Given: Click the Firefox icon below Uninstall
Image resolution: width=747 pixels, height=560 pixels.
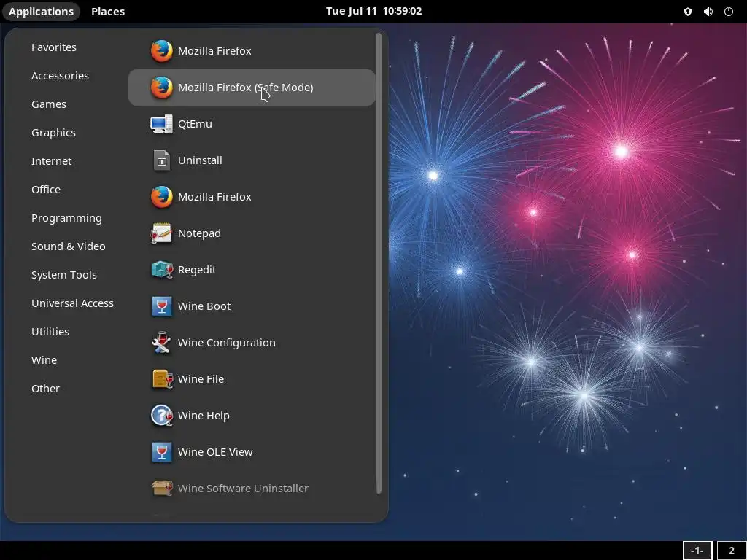Looking at the screenshot, I should 161,197.
